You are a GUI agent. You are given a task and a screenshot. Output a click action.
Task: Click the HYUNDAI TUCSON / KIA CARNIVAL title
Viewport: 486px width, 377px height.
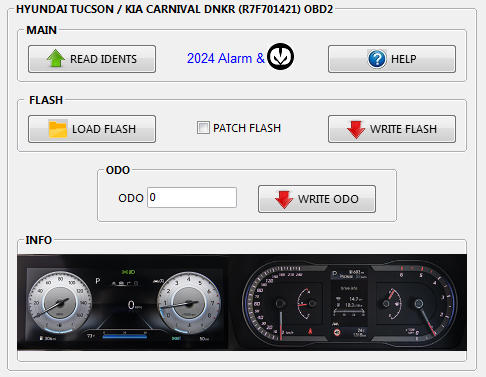click(x=174, y=9)
